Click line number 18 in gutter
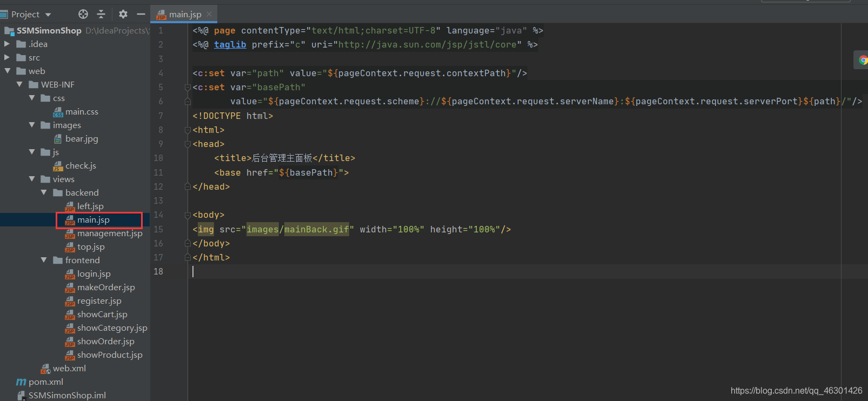This screenshot has height=401, width=868. pos(158,271)
